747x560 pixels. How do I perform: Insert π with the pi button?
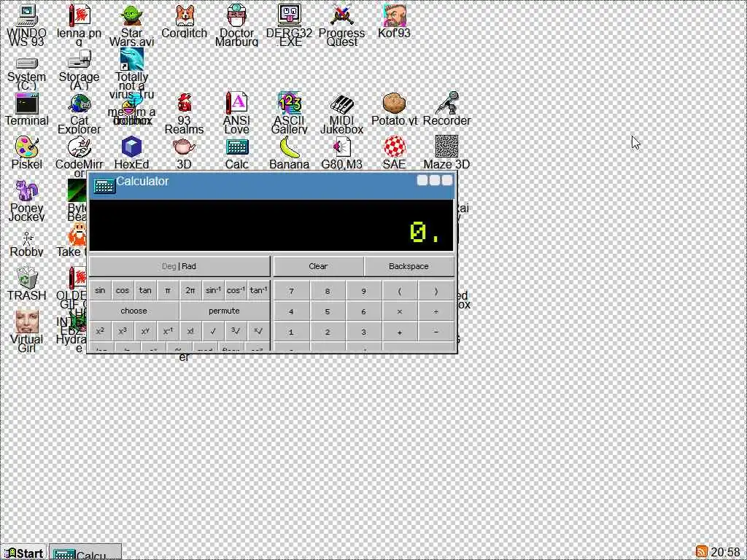pyautogui.click(x=167, y=290)
